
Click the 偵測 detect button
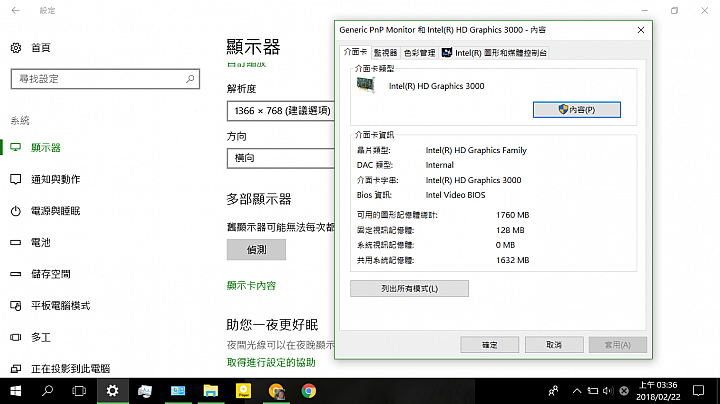[256, 250]
